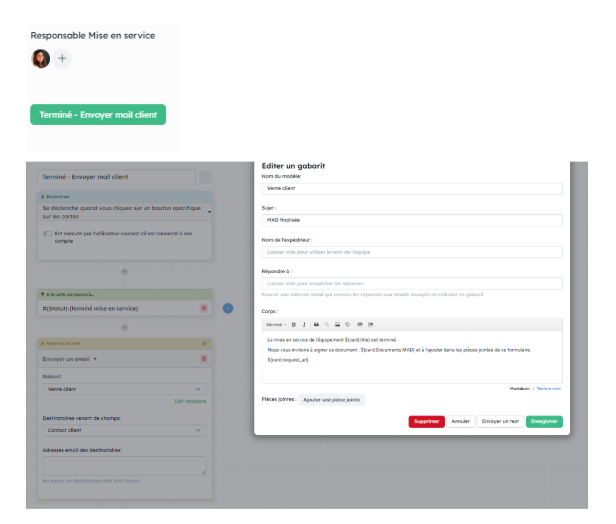Viewport: 616px width, 524px height.
Task: Click 'Ajouter une pièce jointe' button
Action: pos(331,399)
